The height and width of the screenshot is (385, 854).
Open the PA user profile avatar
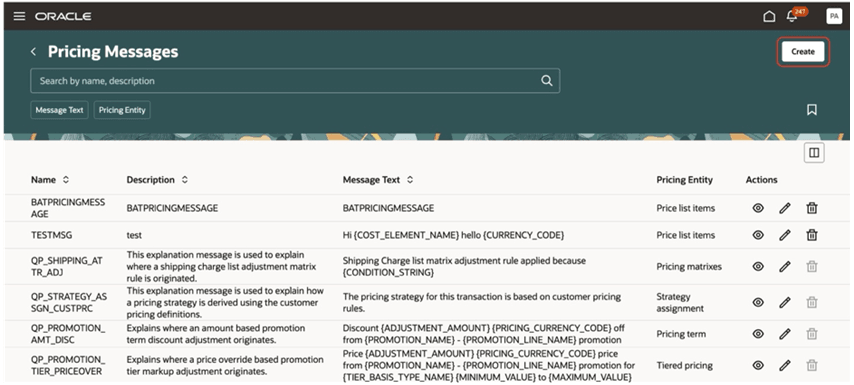(834, 16)
